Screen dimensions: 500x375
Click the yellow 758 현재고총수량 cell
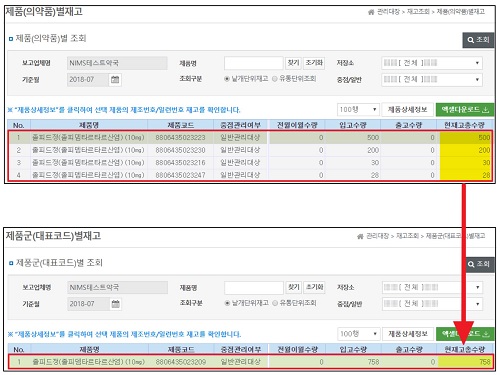[x=465, y=362]
